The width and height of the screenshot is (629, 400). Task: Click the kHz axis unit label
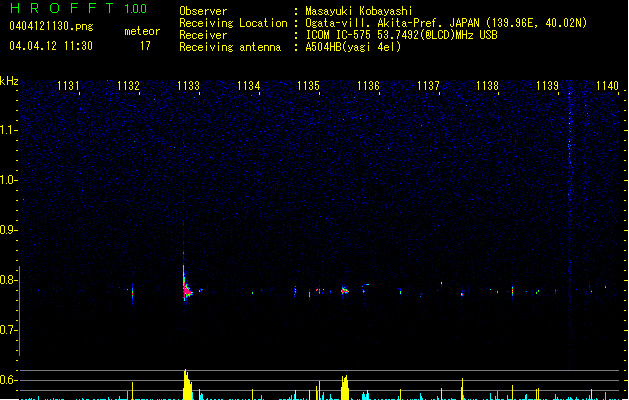tap(9, 81)
